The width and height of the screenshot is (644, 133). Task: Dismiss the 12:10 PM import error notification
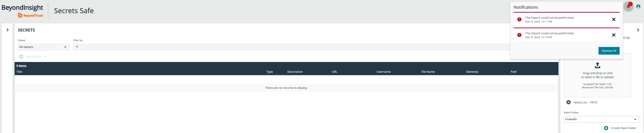[614, 35]
